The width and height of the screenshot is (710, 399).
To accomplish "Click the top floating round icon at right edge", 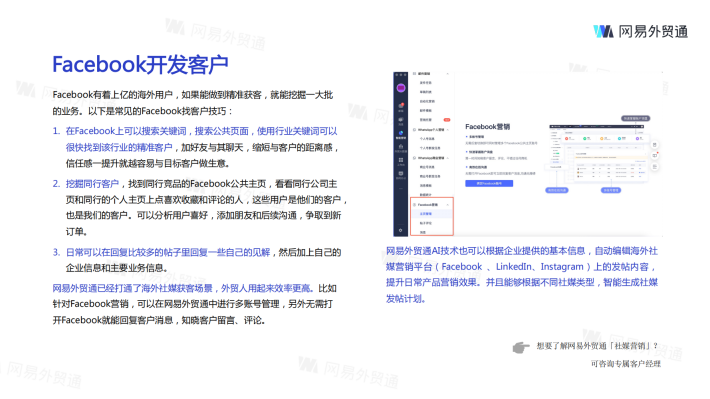I will point(654,144).
